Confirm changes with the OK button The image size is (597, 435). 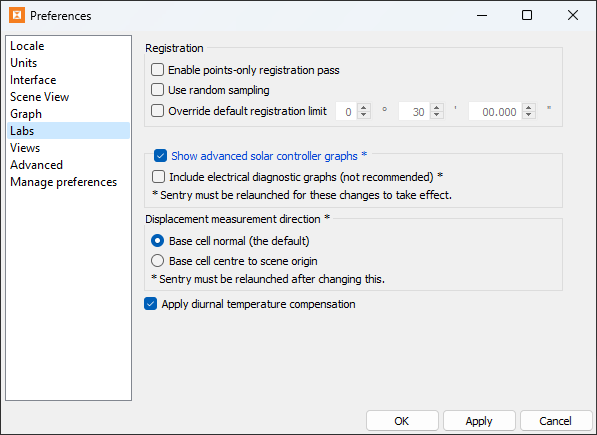402,421
